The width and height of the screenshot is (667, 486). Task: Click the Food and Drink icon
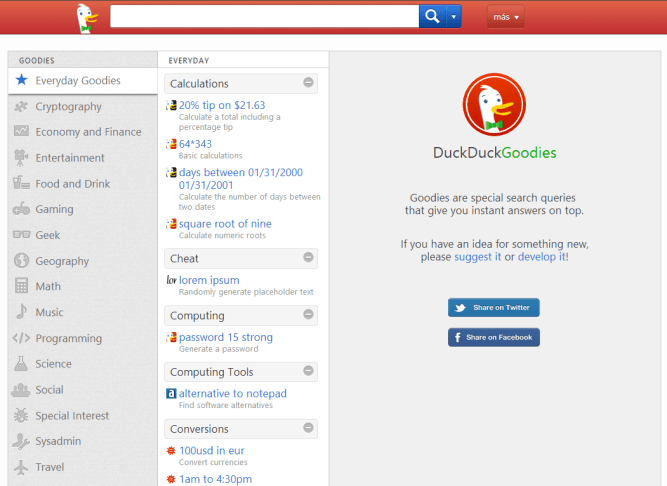pyautogui.click(x=21, y=183)
